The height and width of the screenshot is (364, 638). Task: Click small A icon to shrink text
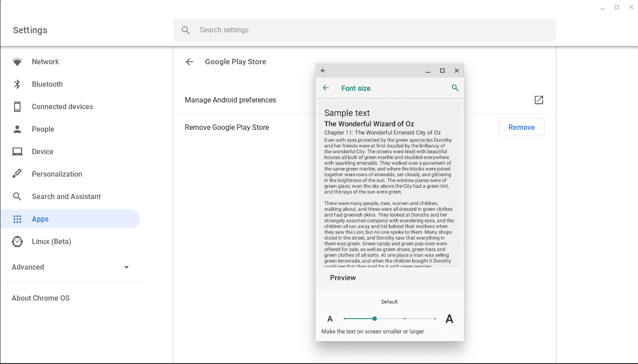(x=330, y=319)
